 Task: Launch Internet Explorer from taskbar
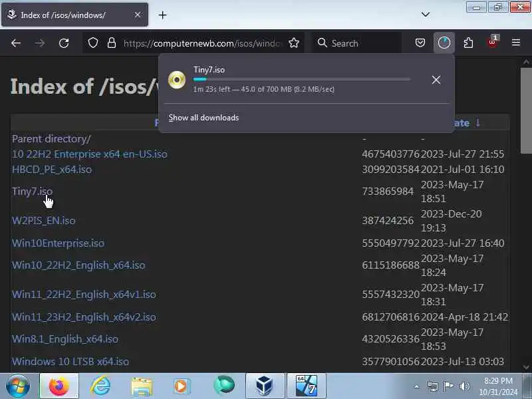(x=101, y=386)
